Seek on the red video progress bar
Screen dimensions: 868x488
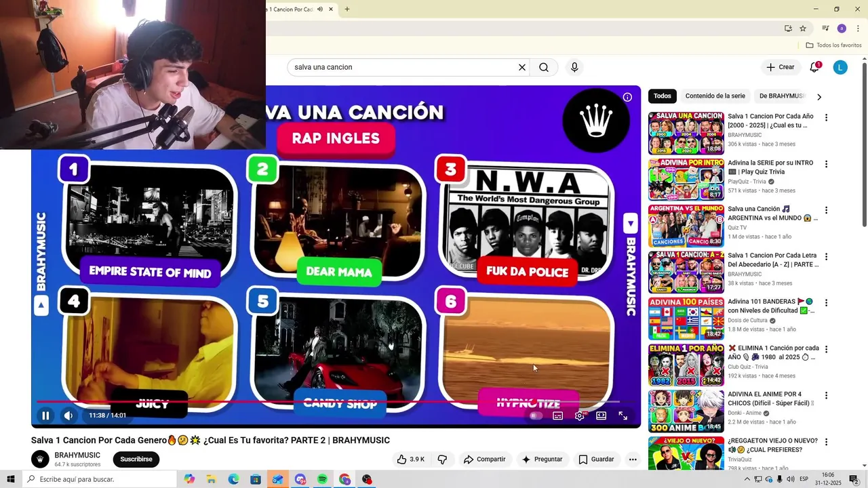[328, 401]
